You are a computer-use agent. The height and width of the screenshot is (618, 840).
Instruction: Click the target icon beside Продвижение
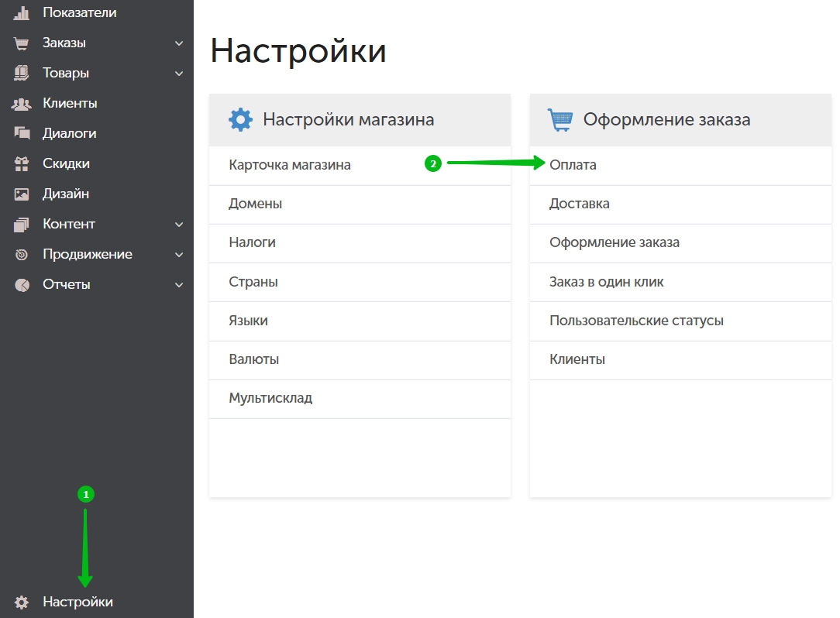22,255
